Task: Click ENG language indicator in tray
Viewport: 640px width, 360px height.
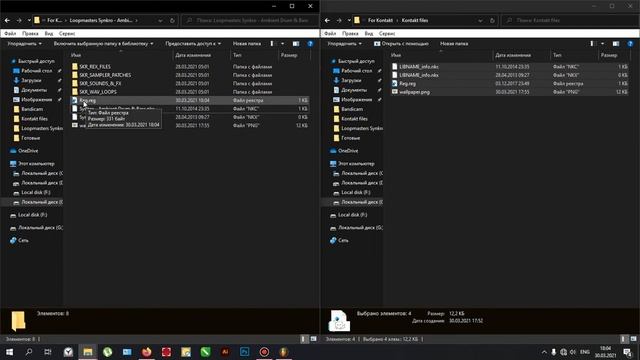Action: tap(585, 352)
